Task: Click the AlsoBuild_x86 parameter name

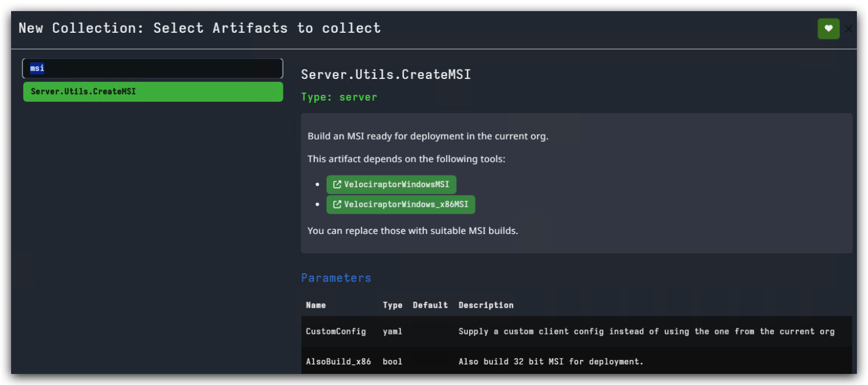Action: click(x=338, y=362)
